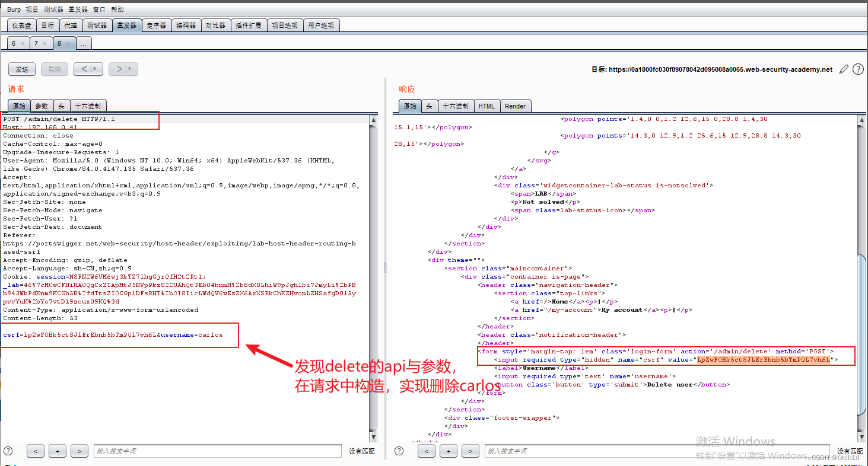Viewport: 868px width, 466px height.
Task: Open response search help question mark icon
Action: click(x=399, y=451)
